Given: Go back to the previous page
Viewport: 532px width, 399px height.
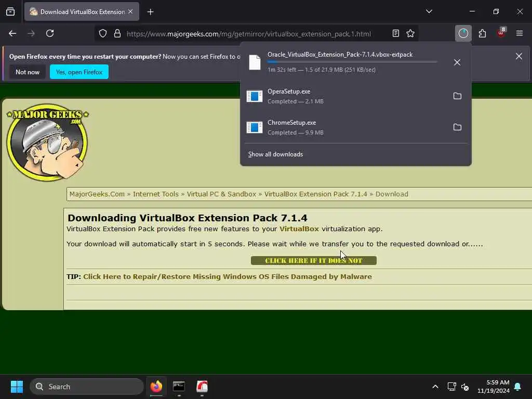Looking at the screenshot, I should (12, 34).
